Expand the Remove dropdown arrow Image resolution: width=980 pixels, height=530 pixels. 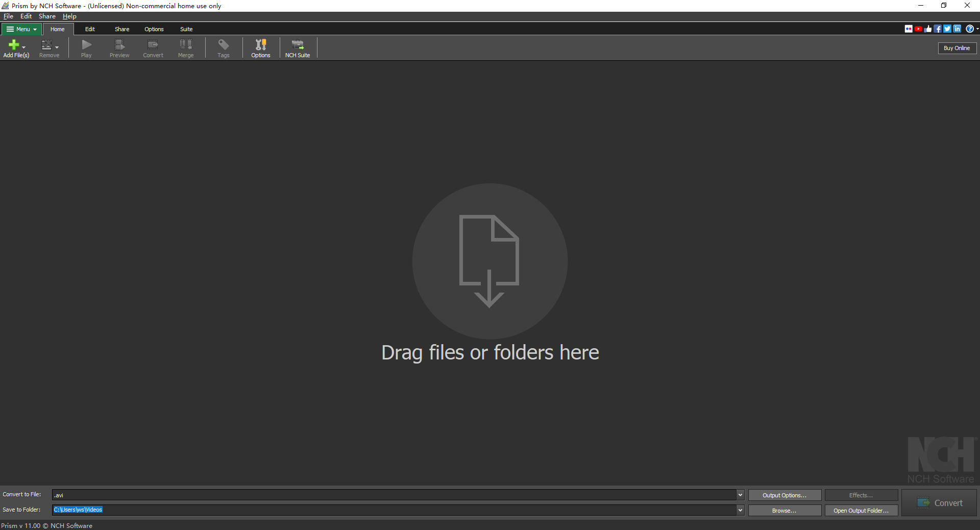point(57,47)
